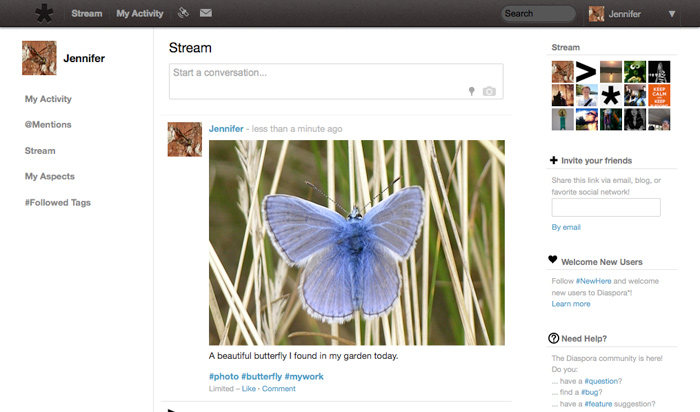Image resolution: width=700 pixels, height=412 pixels.
Task: Click the Diaspora asterisk logo in header
Action: click(44, 14)
